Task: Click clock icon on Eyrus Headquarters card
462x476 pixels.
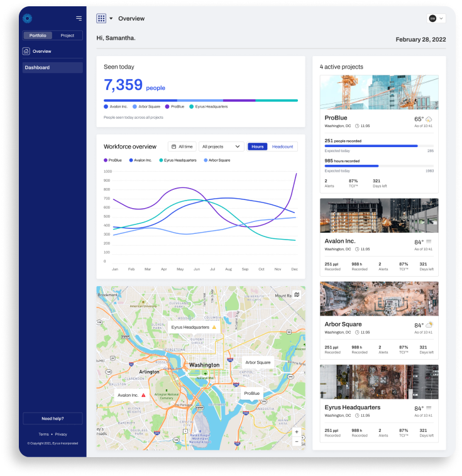Action: tap(357, 416)
